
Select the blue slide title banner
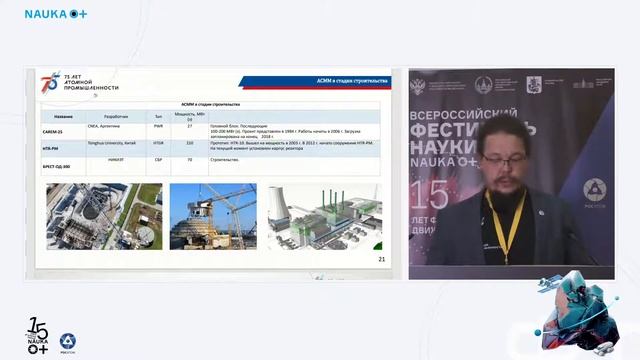point(316,82)
